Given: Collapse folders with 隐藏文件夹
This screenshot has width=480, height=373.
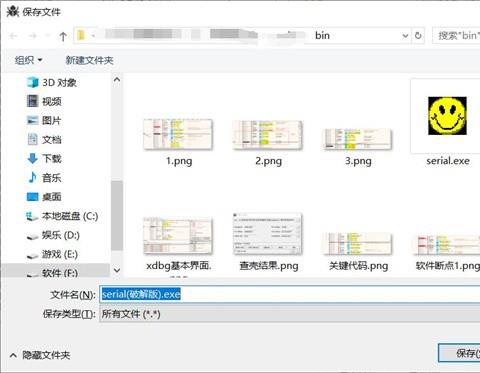Looking at the screenshot, I should [40, 355].
